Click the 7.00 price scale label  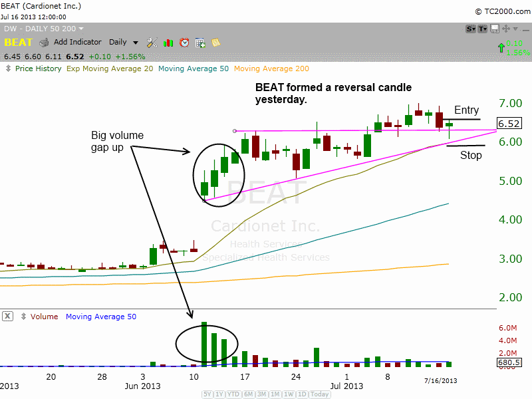(x=510, y=103)
